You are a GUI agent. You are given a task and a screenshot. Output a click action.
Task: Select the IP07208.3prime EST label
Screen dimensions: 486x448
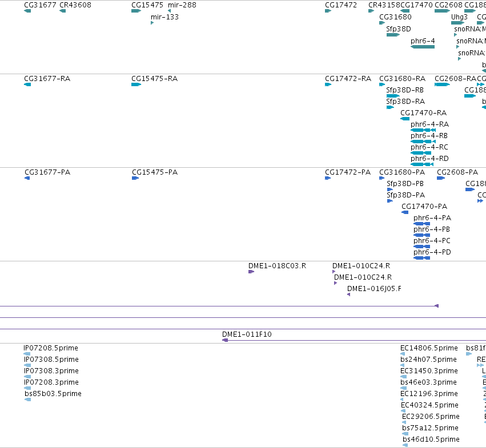pos(51,382)
